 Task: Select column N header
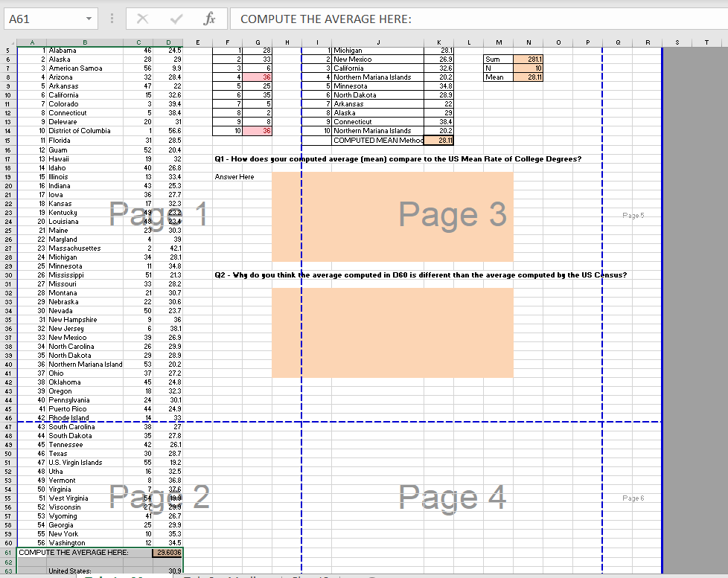[x=529, y=42]
